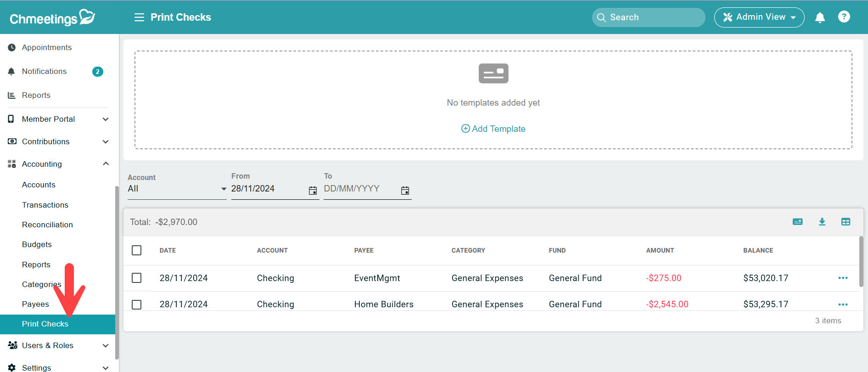This screenshot has width=868, height=372.
Task: Open the To date calendar picker icon
Action: [405, 191]
